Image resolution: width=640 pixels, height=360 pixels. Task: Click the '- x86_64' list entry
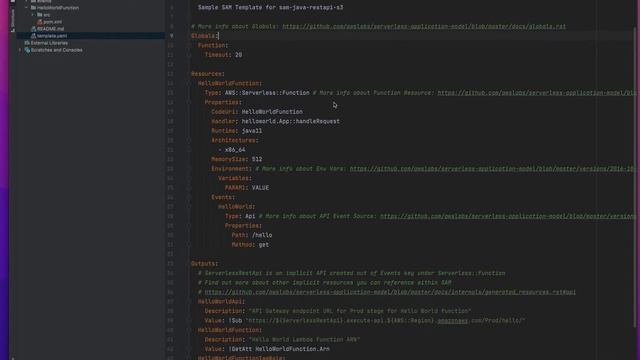pos(231,150)
